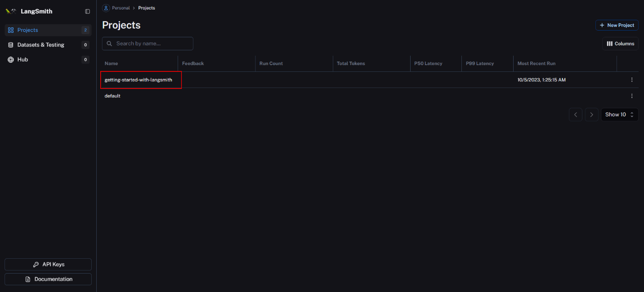This screenshot has height=292, width=644.
Task: Click the New Project button
Action: point(617,25)
